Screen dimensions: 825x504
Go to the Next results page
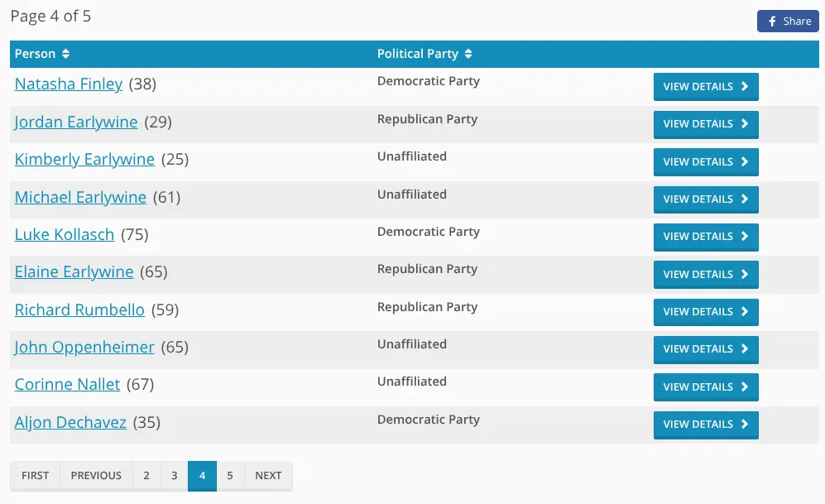tap(268, 475)
